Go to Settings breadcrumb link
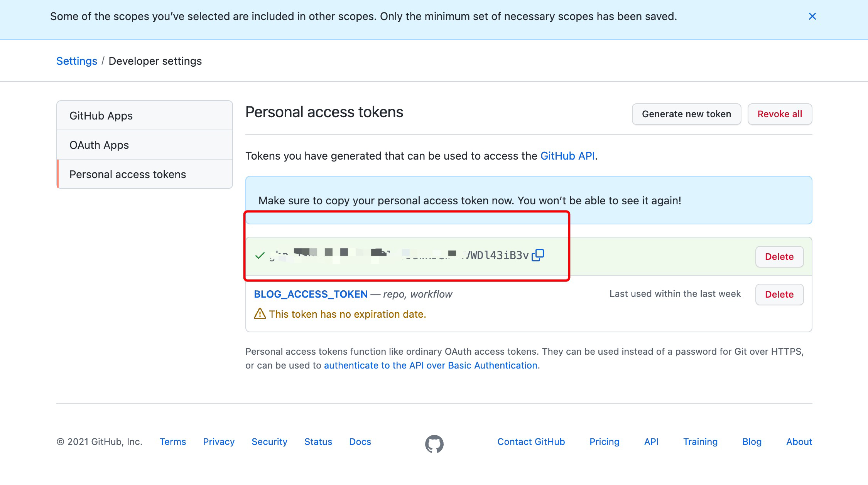The width and height of the screenshot is (868, 485). coord(77,61)
